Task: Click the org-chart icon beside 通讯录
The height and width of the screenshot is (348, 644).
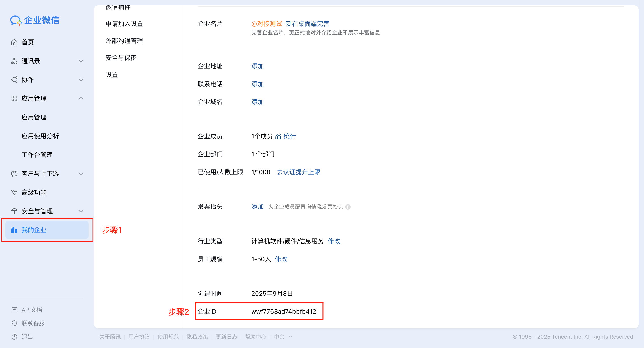Action: pos(14,61)
